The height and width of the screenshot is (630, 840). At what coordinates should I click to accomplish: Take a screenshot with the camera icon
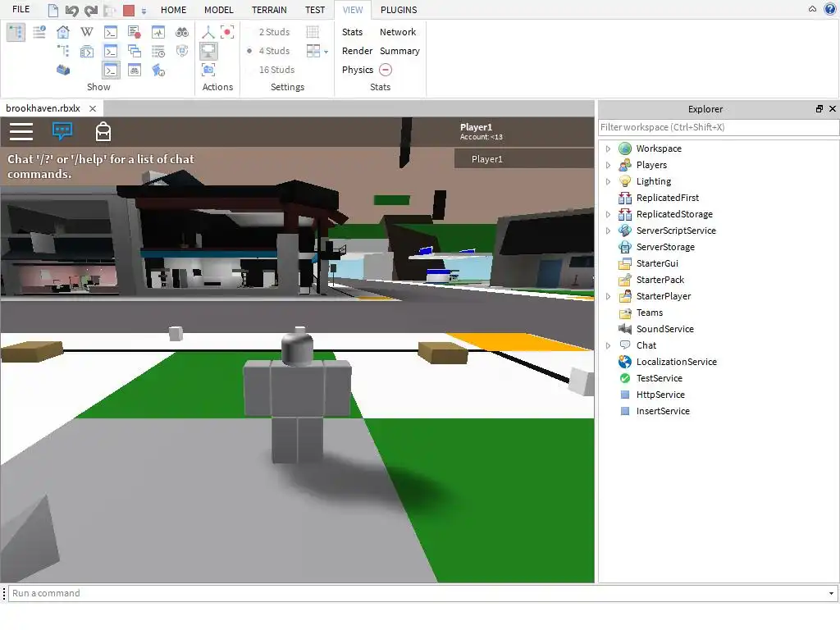[x=208, y=70]
